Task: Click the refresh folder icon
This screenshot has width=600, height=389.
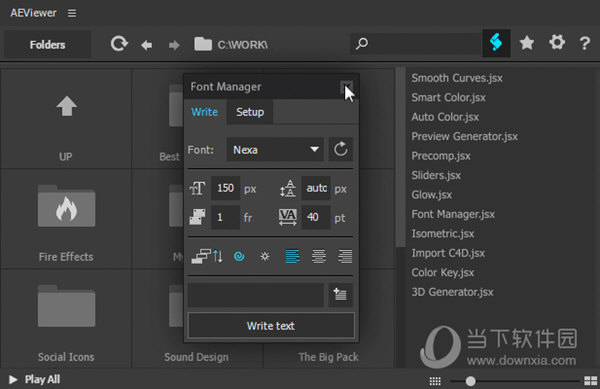Action: click(x=119, y=44)
